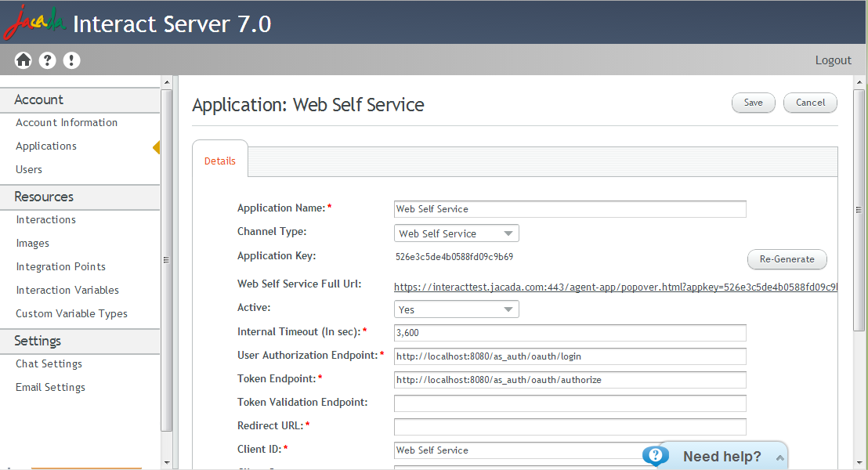The image size is (868, 470).
Task: Click sidebar scrollbar down arrow
Action: (167, 462)
